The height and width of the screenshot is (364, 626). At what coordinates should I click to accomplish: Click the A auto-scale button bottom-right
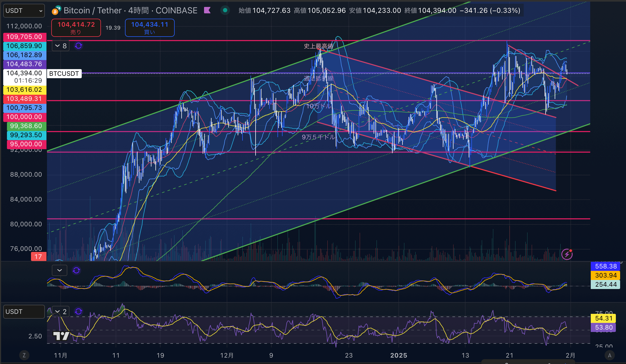pyautogui.click(x=609, y=355)
